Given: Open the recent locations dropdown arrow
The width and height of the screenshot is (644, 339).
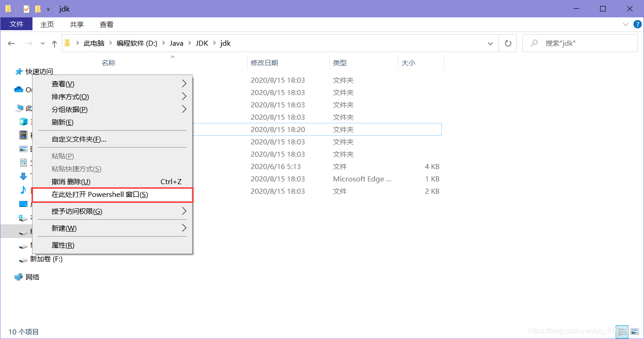Looking at the screenshot, I should [43, 43].
